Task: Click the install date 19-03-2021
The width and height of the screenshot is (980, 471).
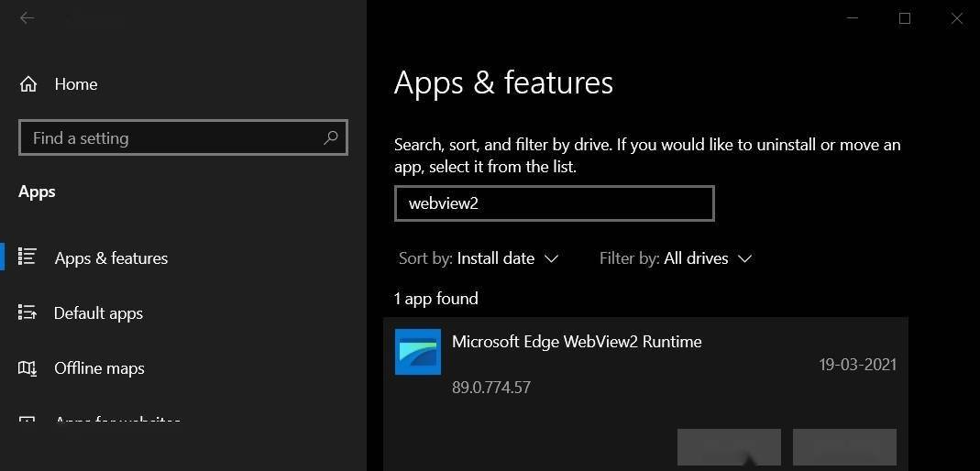Action: tap(857, 365)
